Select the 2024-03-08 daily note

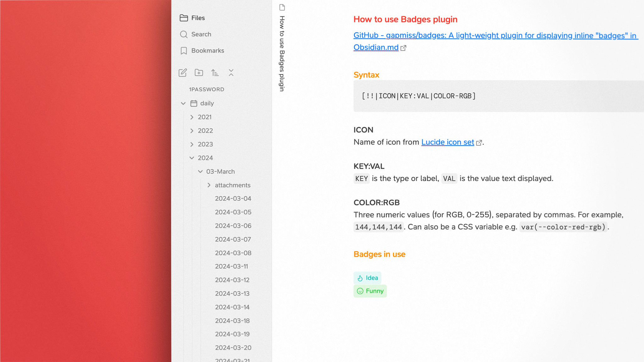coord(233,252)
